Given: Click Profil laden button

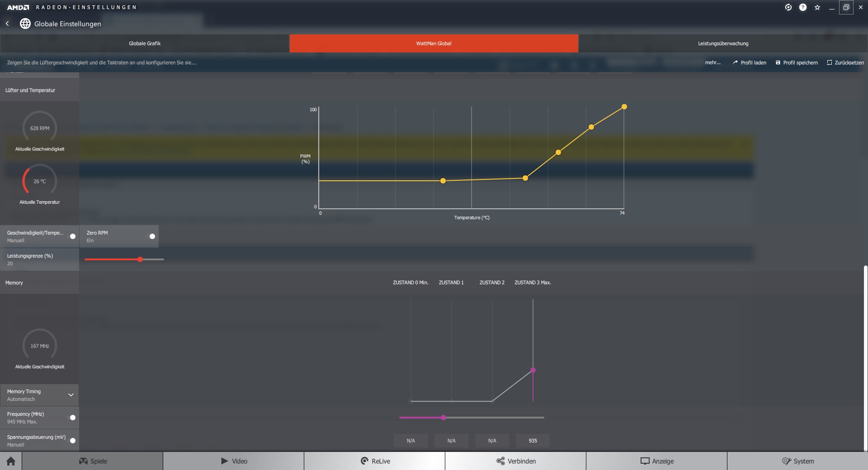Looking at the screenshot, I should [x=750, y=63].
